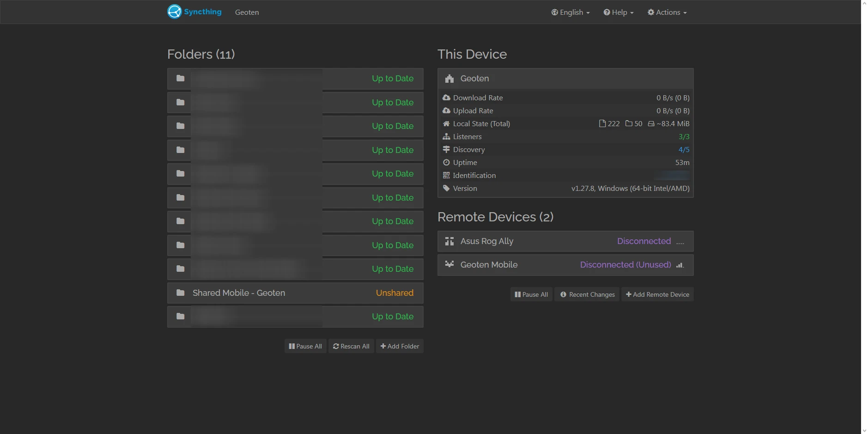Open the Actions dropdown menu
The height and width of the screenshot is (434, 868).
click(667, 12)
